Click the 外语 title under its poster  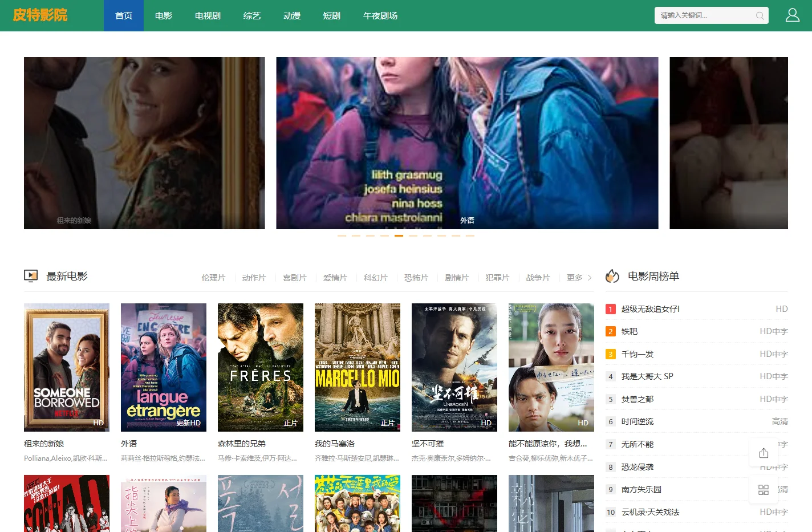tap(129, 444)
